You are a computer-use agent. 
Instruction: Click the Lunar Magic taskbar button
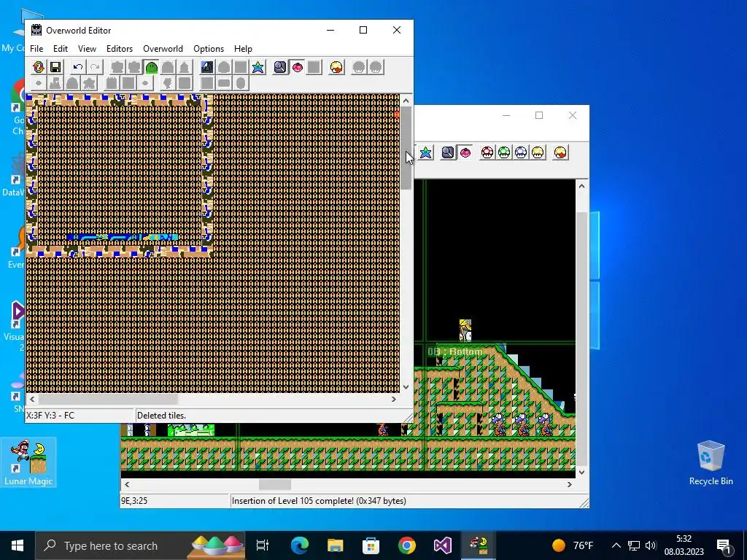479,545
